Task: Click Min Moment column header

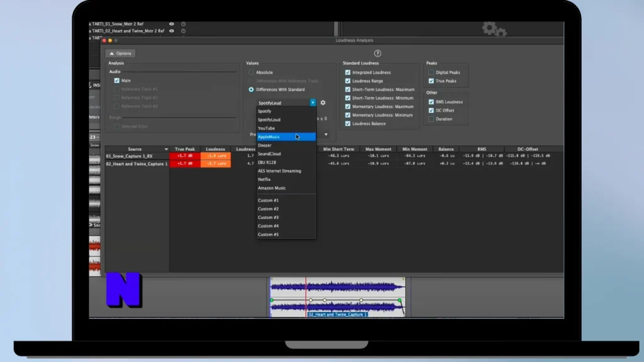Action: 415,150
